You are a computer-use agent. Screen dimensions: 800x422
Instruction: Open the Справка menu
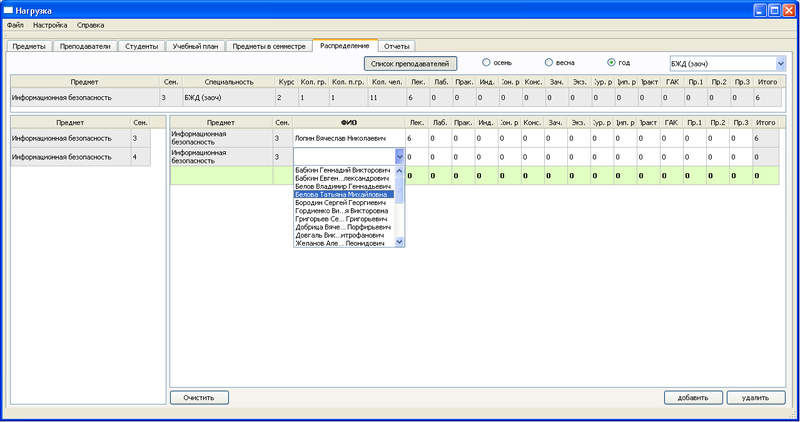[90, 25]
